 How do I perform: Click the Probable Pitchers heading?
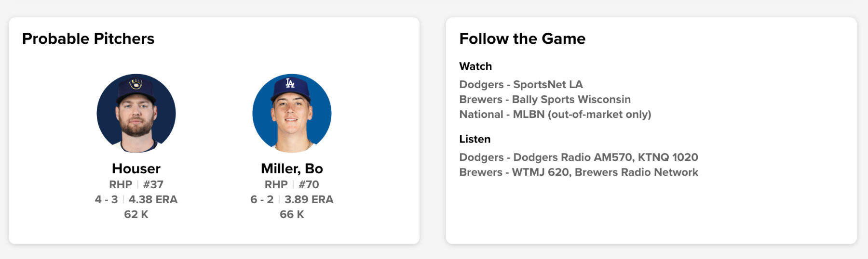click(88, 39)
